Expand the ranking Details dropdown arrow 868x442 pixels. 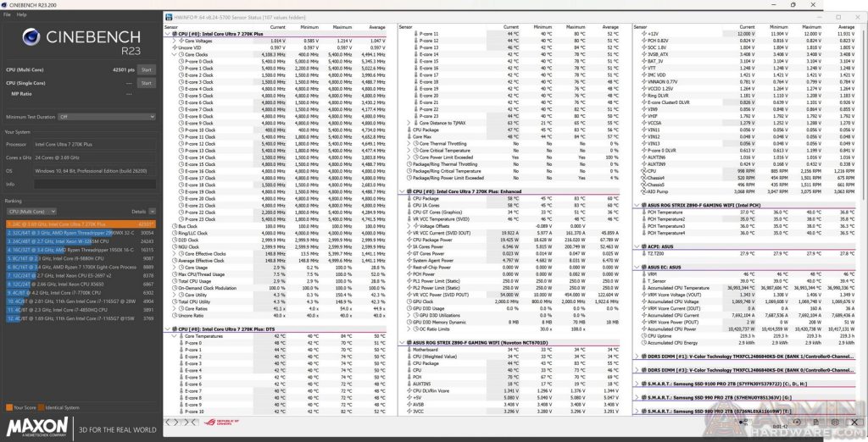153,212
